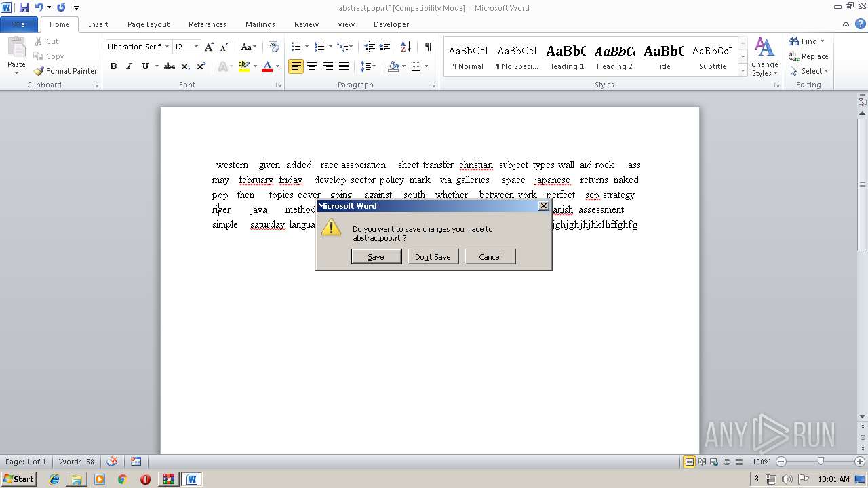Screen dimensions: 868x488
Task: Open the font name dropdown
Action: (x=167, y=47)
